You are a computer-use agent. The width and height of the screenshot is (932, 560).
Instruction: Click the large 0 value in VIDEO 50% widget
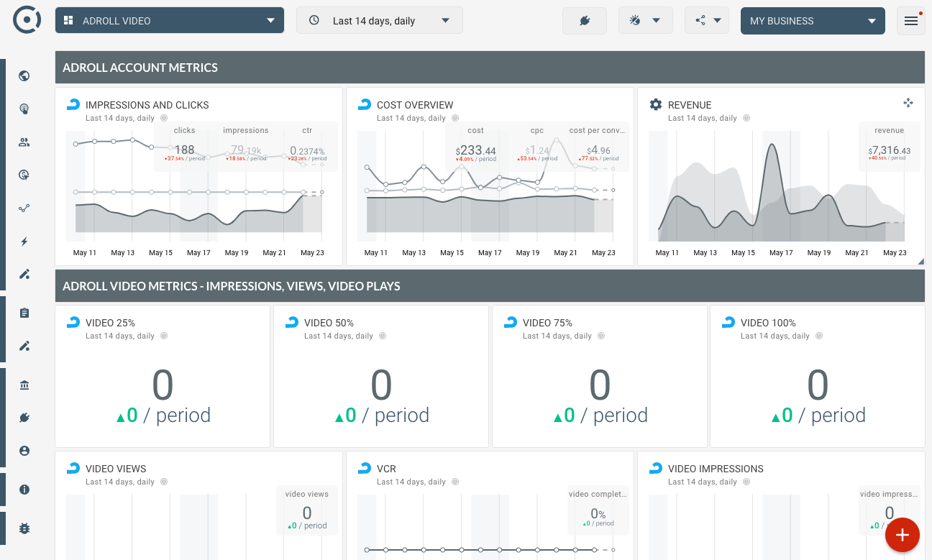[381, 385]
